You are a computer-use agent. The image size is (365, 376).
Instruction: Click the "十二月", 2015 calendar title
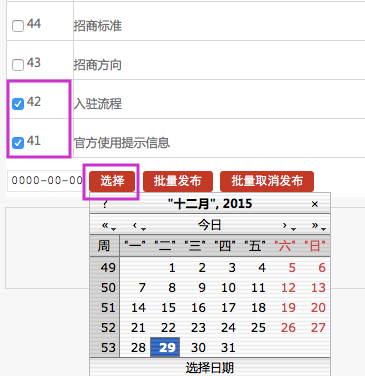pos(210,203)
